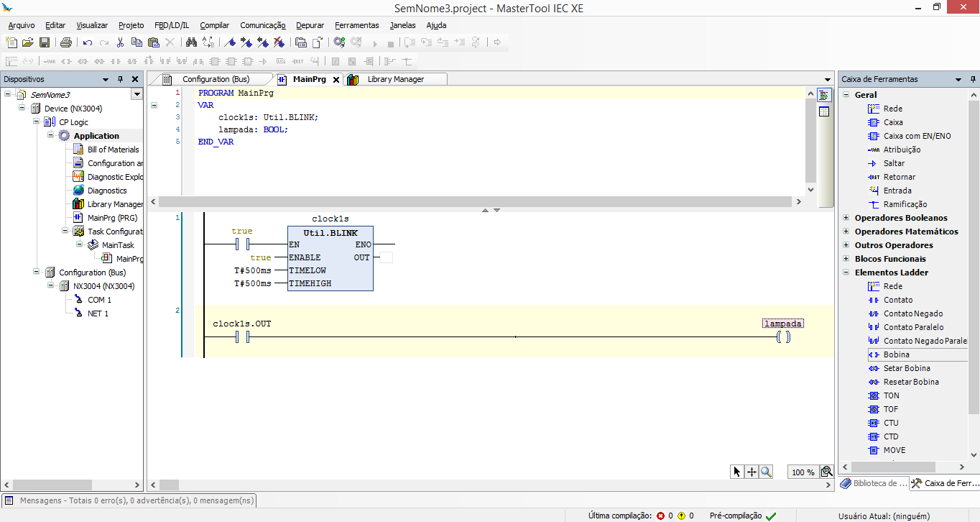Open the Mensagens panel button
This screenshot has height=522, width=980.
[129, 500]
